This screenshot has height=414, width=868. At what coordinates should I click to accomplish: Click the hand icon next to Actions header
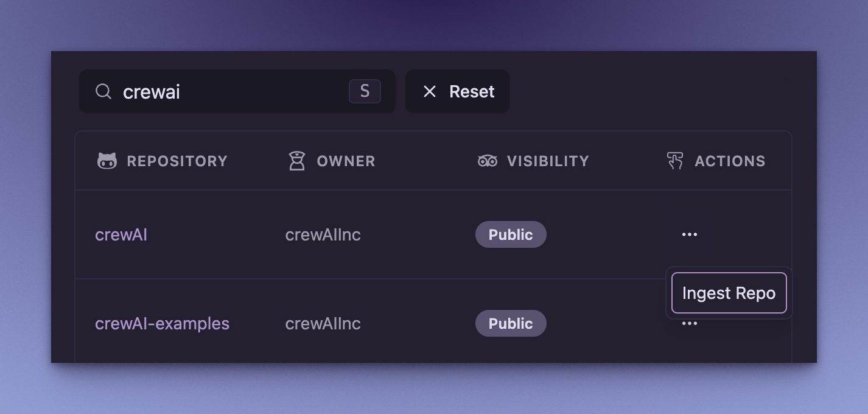click(x=674, y=160)
